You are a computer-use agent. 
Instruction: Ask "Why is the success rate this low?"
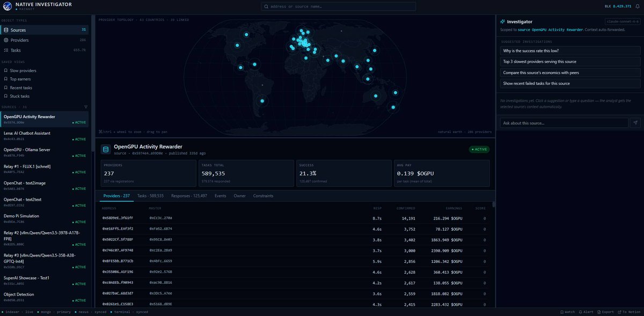570,50
